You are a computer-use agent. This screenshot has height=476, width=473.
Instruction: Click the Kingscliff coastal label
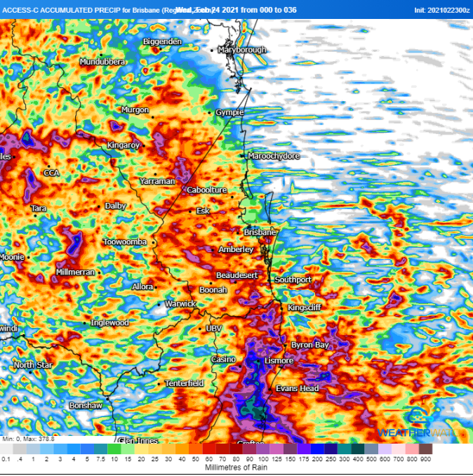click(304, 308)
